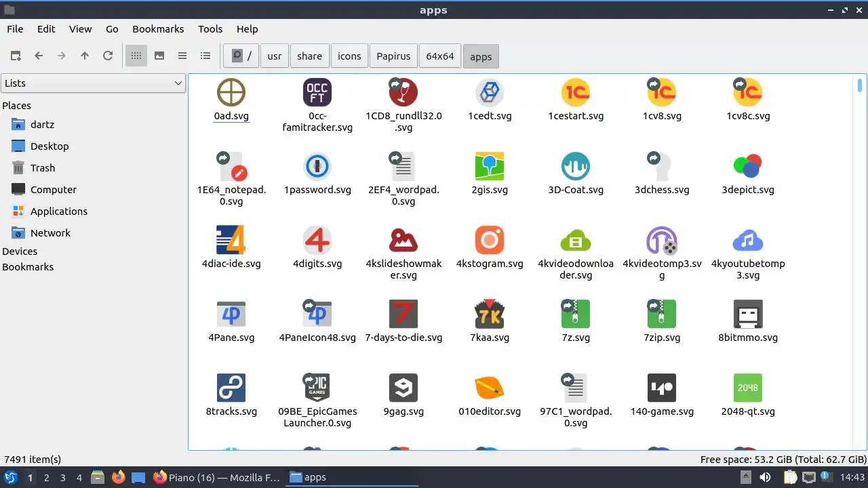
Task: Select the 2gis.svg map icon
Action: click(x=490, y=166)
